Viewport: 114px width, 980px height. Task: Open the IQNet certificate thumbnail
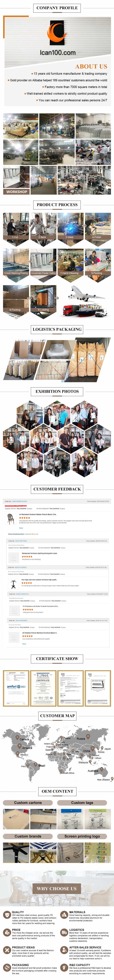pyautogui.click(x=43, y=688)
